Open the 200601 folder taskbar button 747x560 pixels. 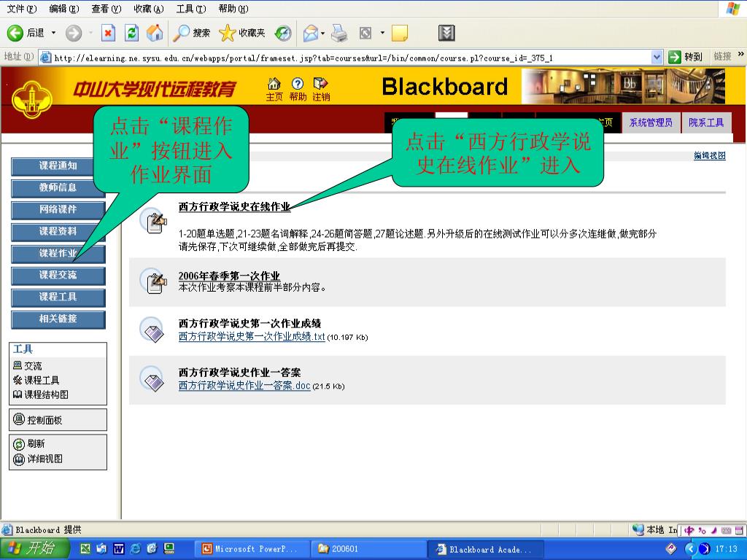(368, 549)
